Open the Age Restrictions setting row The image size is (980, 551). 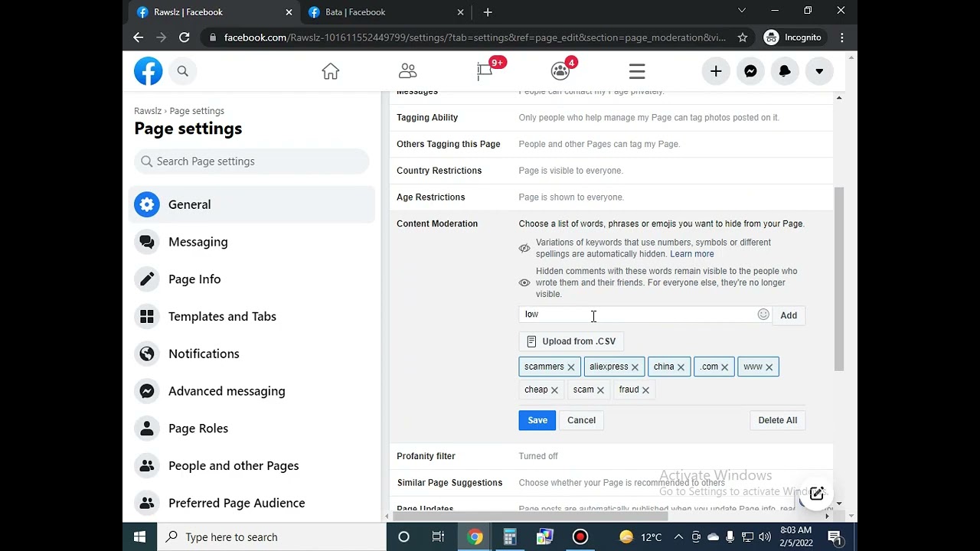(611, 197)
